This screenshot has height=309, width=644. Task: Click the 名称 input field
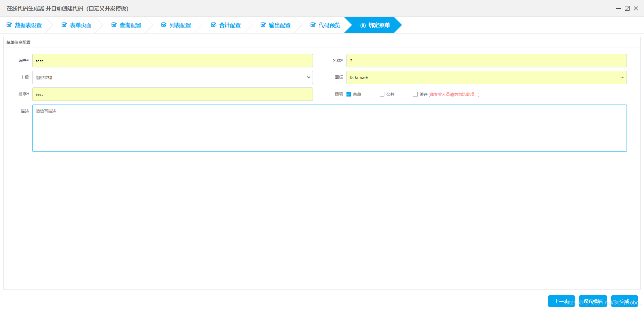[x=486, y=61]
